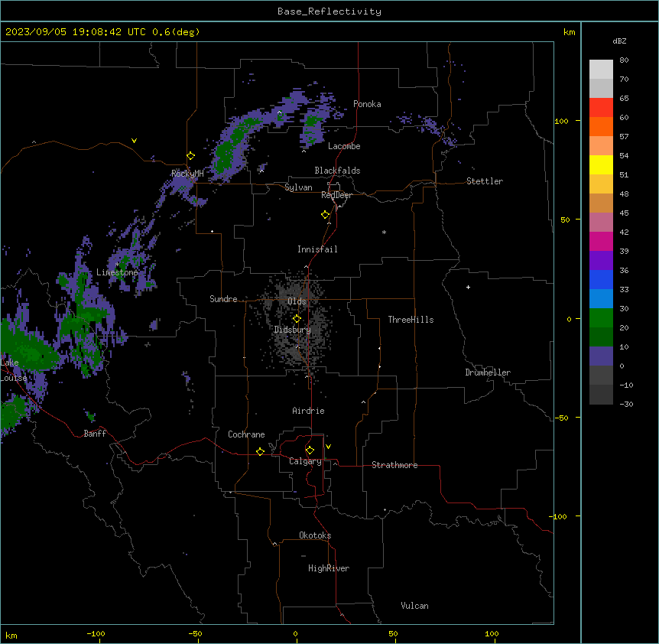Select the RockyMH map label

click(187, 174)
